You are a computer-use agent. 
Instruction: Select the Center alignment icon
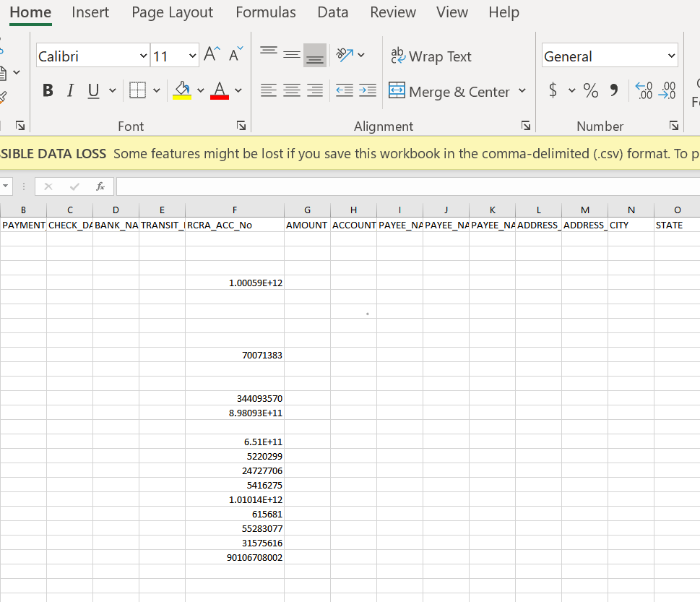click(x=291, y=90)
